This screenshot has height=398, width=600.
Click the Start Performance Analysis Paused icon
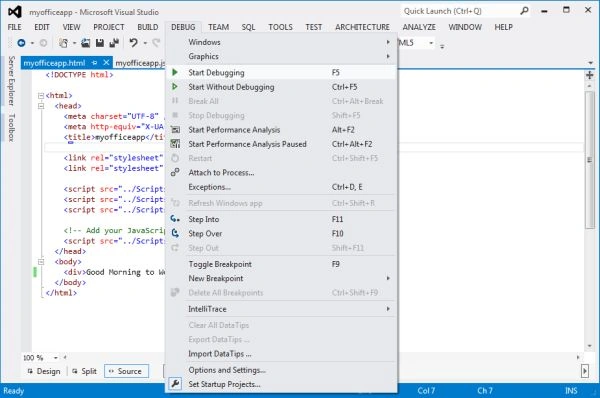(175, 144)
